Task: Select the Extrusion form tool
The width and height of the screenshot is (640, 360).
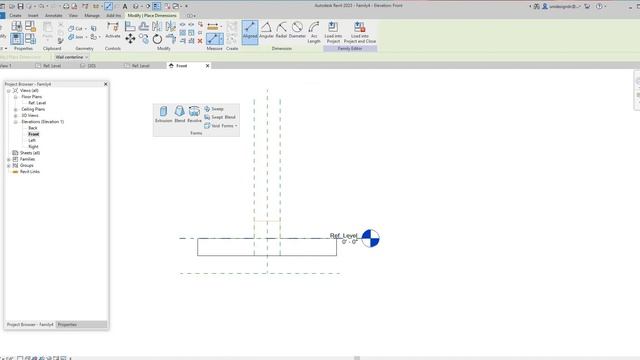Action: pos(163,114)
